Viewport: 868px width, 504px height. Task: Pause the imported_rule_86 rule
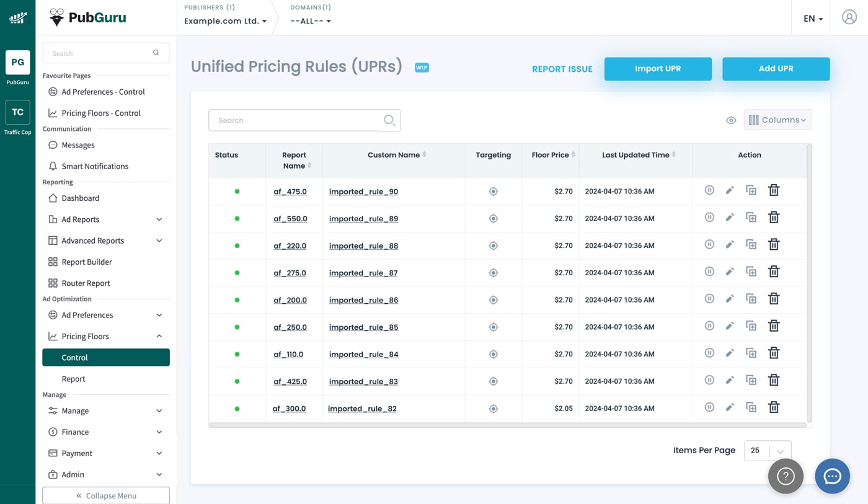pyautogui.click(x=709, y=299)
